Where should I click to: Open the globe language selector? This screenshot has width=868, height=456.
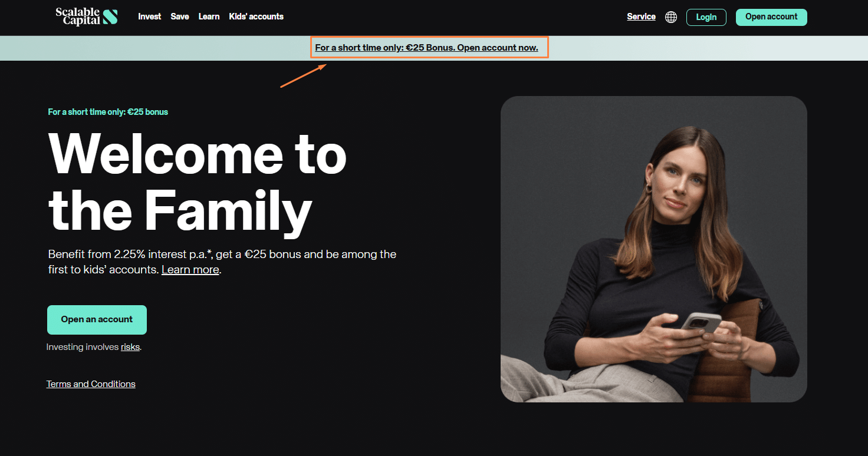[671, 17]
